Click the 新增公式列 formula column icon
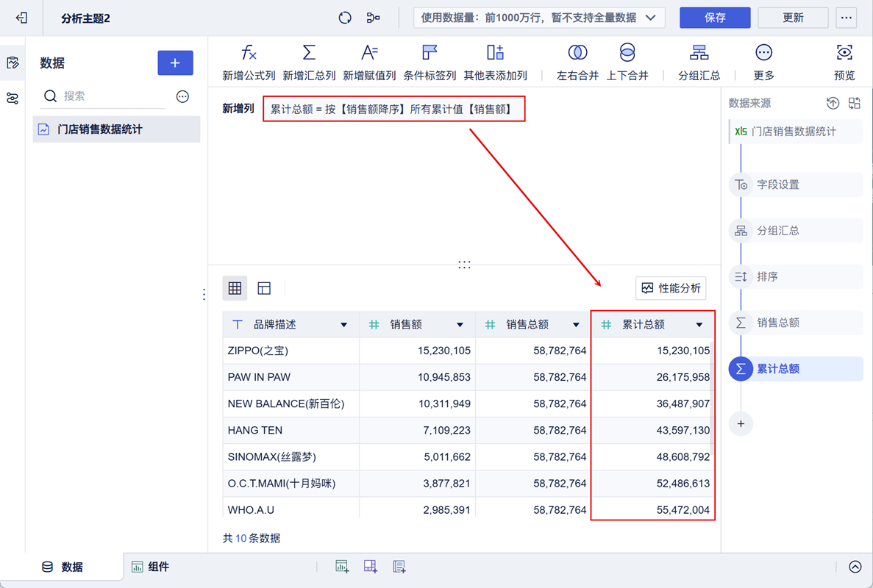Image resolution: width=873 pixels, height=588 pixels. (249, 53)
